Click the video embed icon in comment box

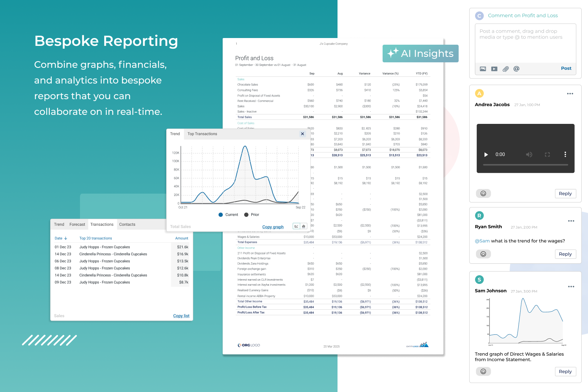tap(494, 68)
